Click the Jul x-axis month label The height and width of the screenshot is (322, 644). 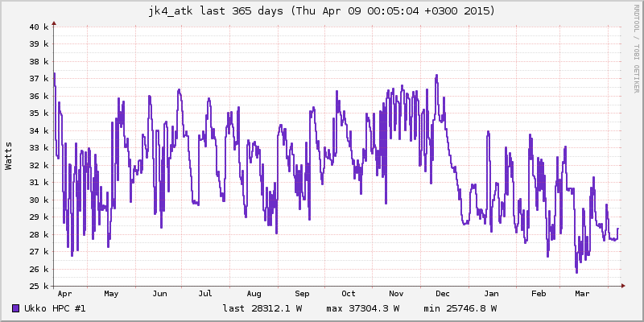(x=205, y=294)
